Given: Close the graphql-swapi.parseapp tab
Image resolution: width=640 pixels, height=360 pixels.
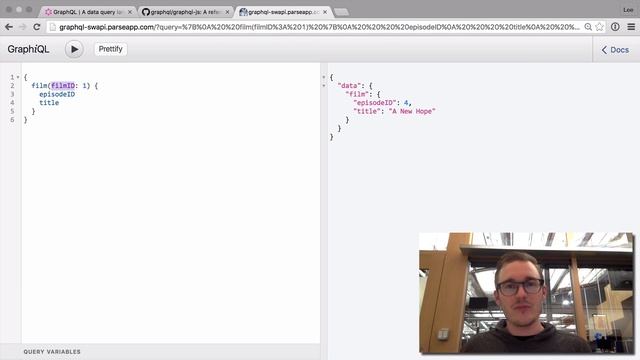Looking at the screenshot, I should 325,12.
